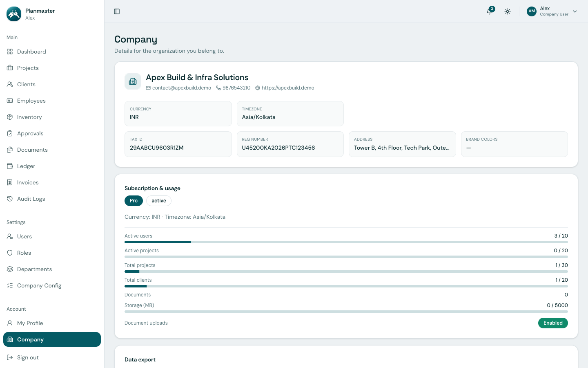Expand the Alex user menu chevron

click(x=575, y=11)
